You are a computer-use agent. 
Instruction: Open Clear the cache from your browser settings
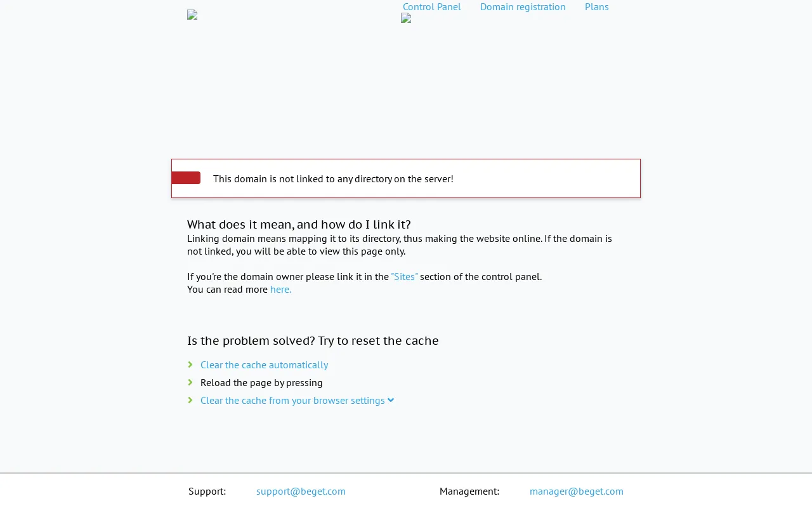(x=292, y=400)
